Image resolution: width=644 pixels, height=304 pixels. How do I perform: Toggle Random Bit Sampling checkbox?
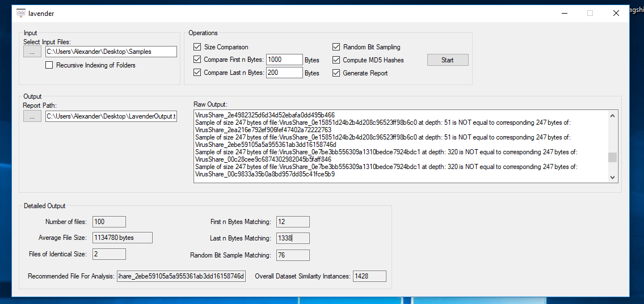336,47
